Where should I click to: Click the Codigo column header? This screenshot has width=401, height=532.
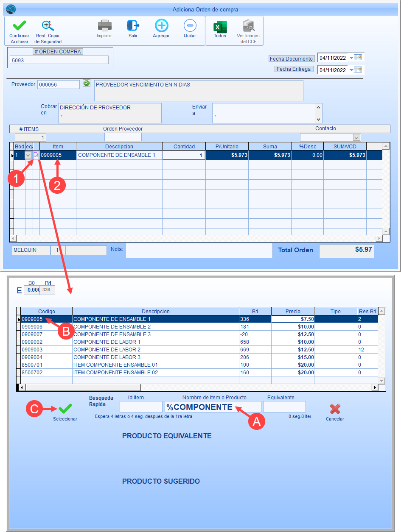pyautogui.click(x=47, y=311)
